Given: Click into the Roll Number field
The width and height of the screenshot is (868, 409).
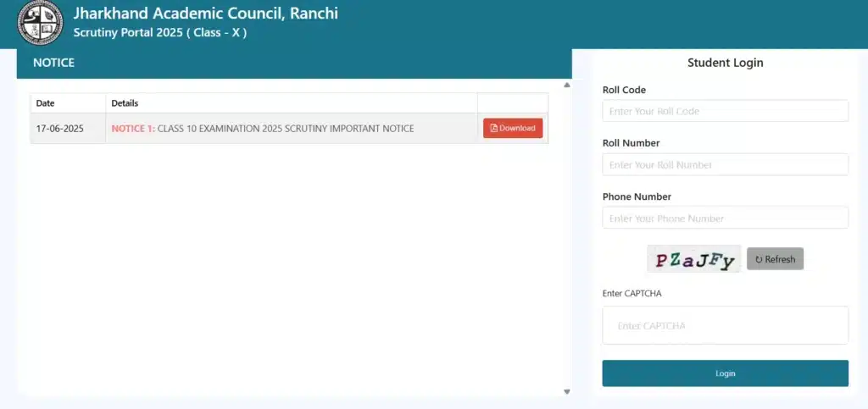Looking at the screenshot, I should pos(725,164).
